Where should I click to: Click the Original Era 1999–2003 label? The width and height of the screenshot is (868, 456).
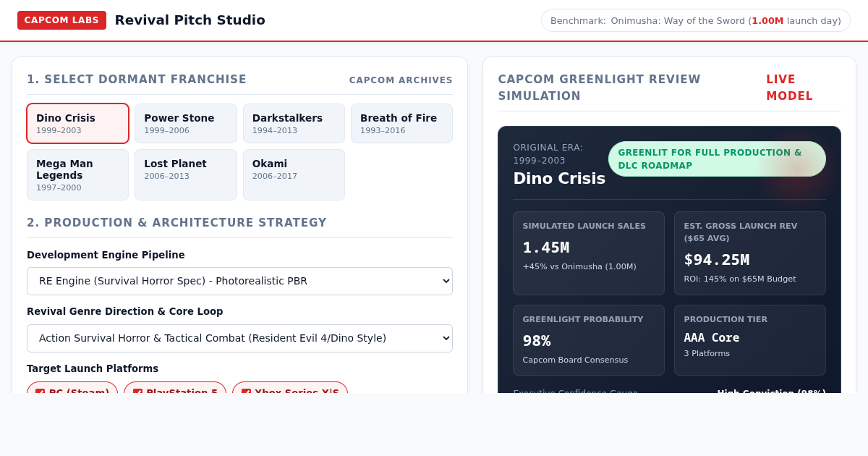[548, 154]
